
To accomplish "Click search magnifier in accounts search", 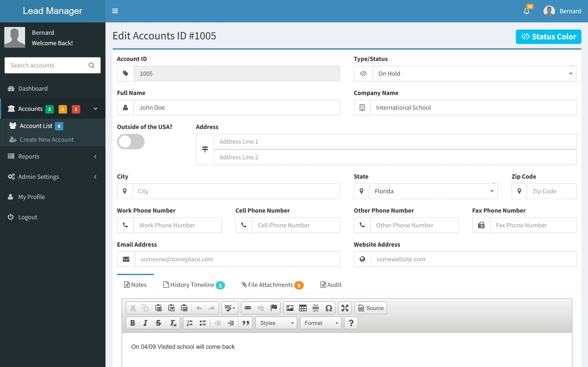I will [x=92, y=65].
